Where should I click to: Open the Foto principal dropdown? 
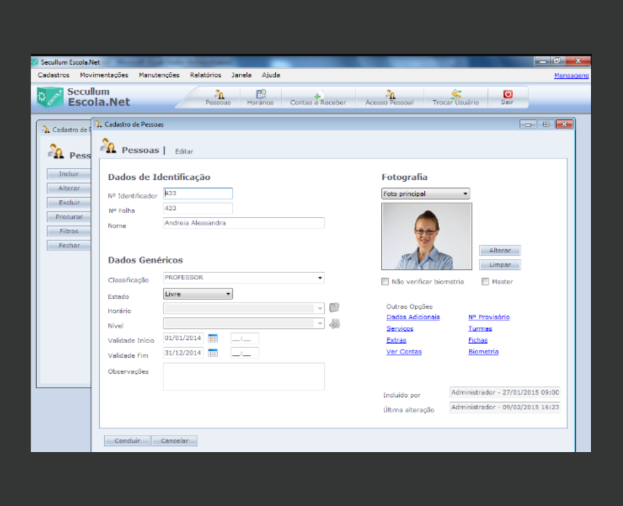coord(426,194)
